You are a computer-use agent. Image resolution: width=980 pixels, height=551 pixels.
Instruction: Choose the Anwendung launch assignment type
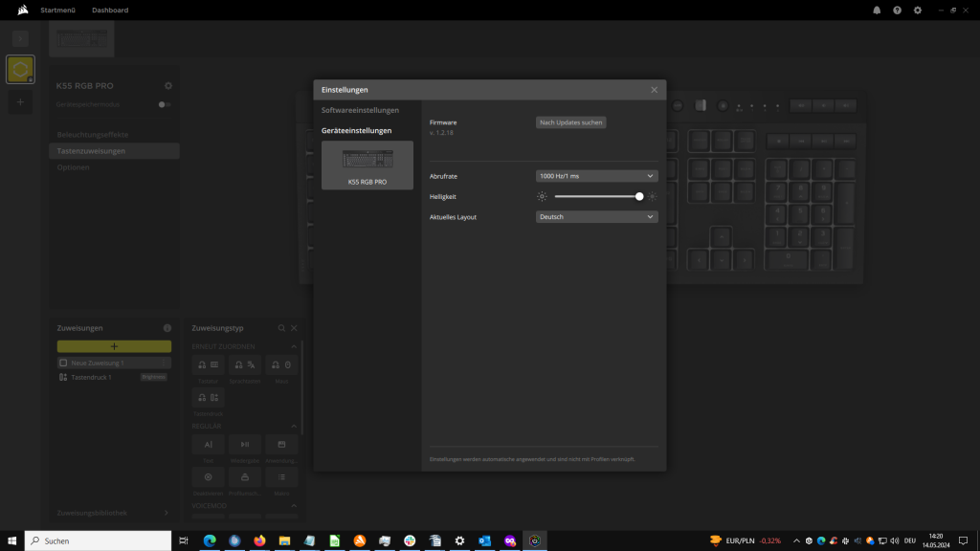click(x=281, y=445)
